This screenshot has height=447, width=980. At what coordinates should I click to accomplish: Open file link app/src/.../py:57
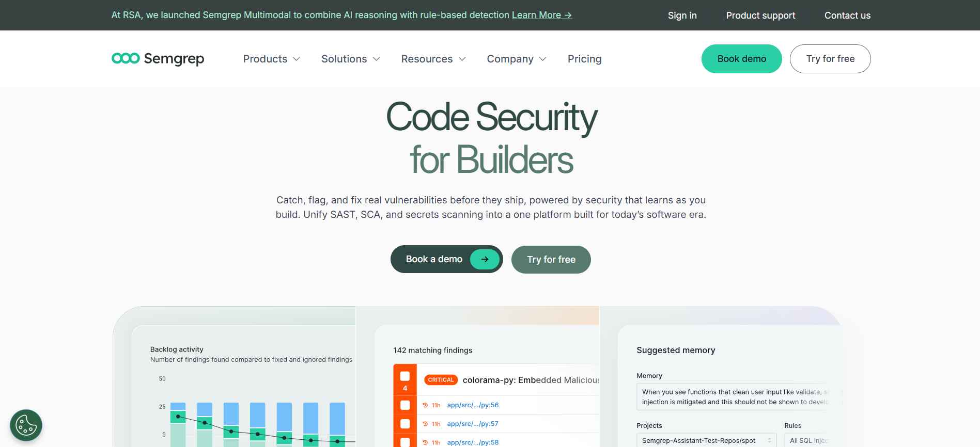tap(473, 424)
